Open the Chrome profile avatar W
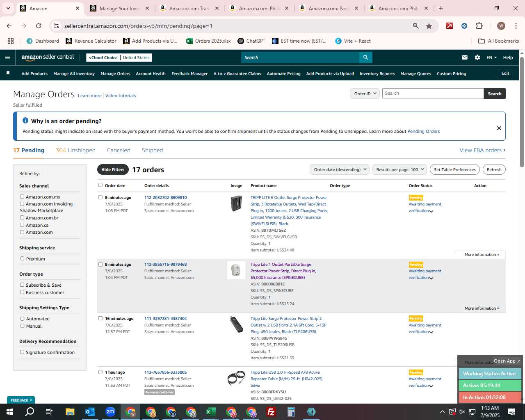The width and height of the screenshot is (525, 420). 501,26
